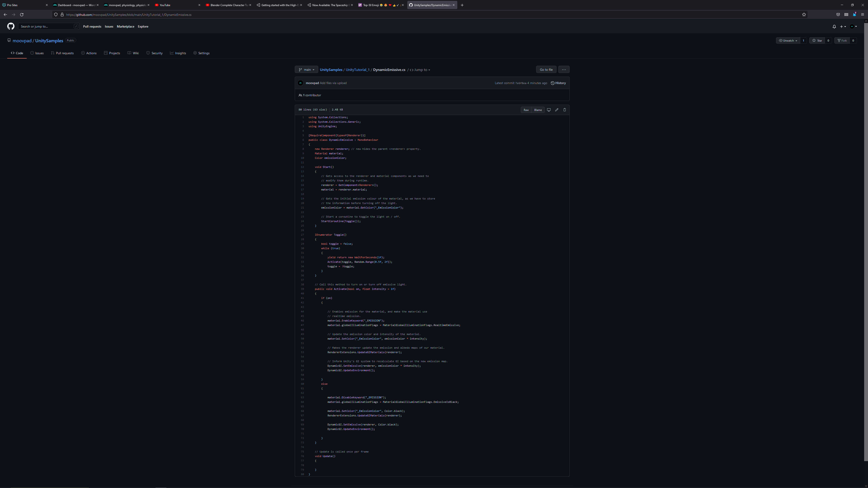Open the repository Pull requests tab
This screenshot has height=488, width=868.
62,53
